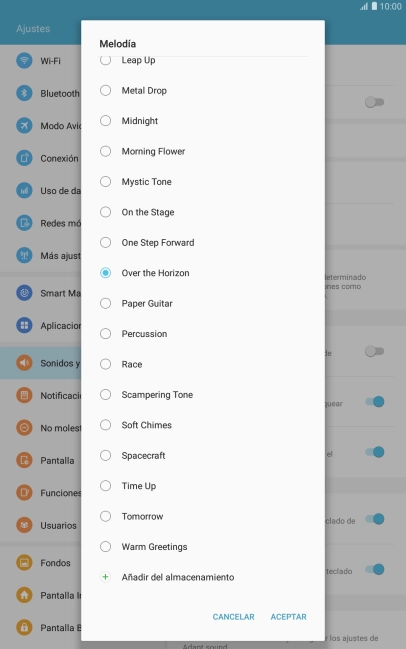406x649 pixels.
Task: Tap the airplane mode icon
Action: click(x=24, y=125)
